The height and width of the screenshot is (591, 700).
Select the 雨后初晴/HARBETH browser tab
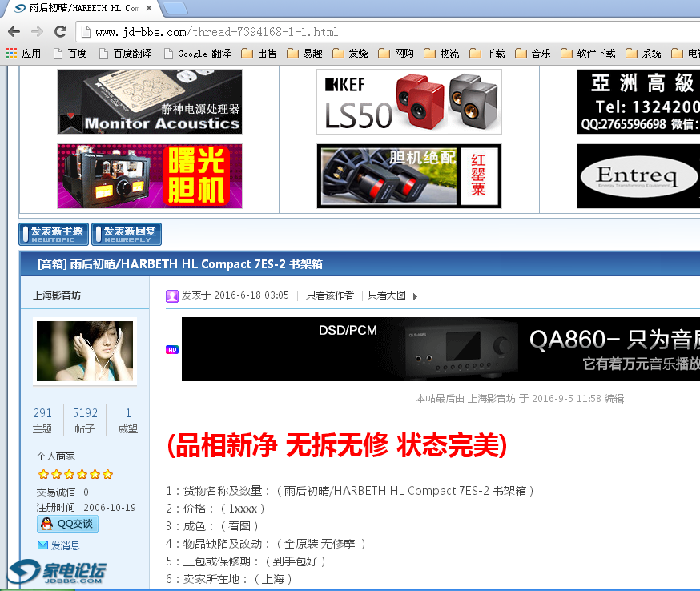point(80,8)
